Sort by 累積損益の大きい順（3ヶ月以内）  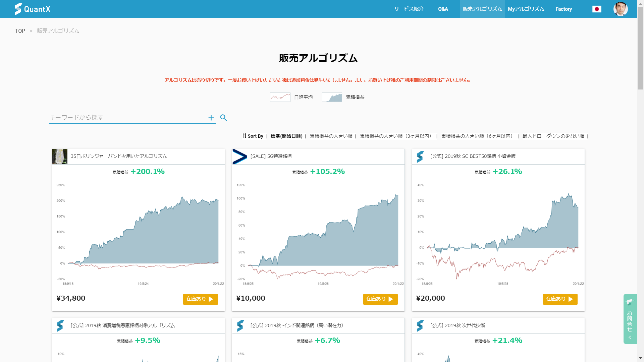(396, 136)
